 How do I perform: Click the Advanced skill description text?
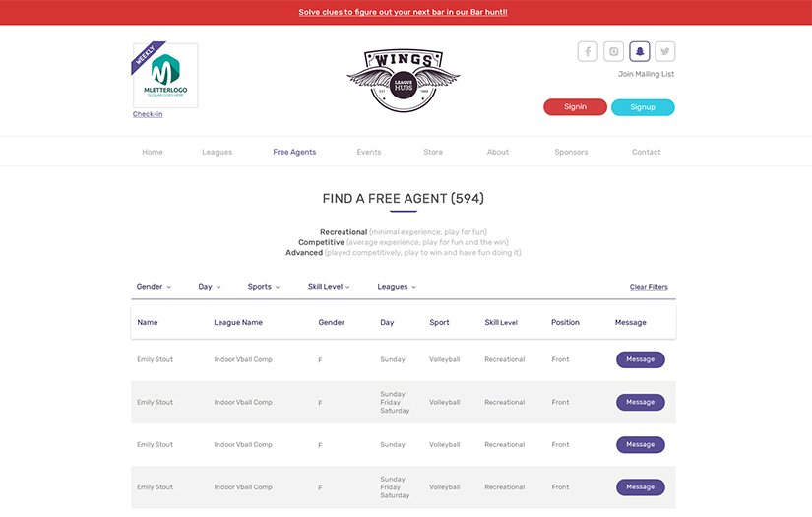click(x=403, y=253)
